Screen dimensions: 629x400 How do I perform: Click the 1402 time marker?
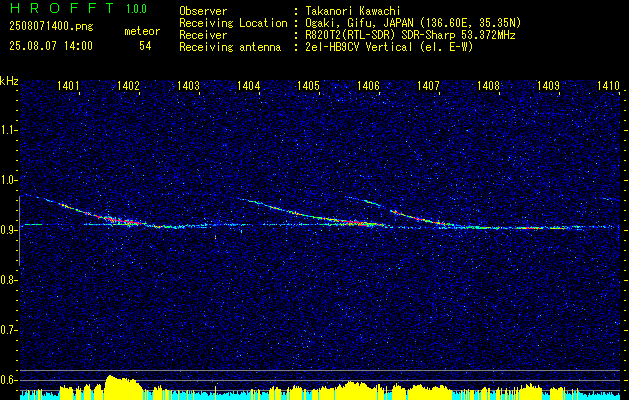point(128,85)
